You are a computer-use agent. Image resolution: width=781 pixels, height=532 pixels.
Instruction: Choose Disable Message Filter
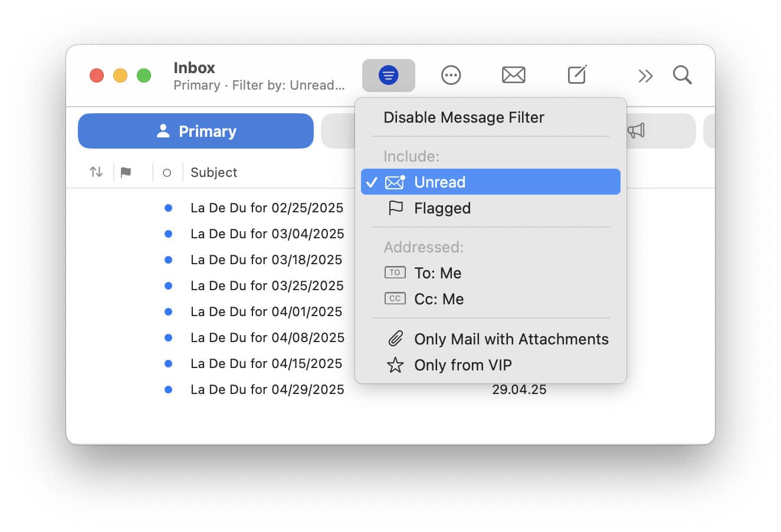click(464, 117)
